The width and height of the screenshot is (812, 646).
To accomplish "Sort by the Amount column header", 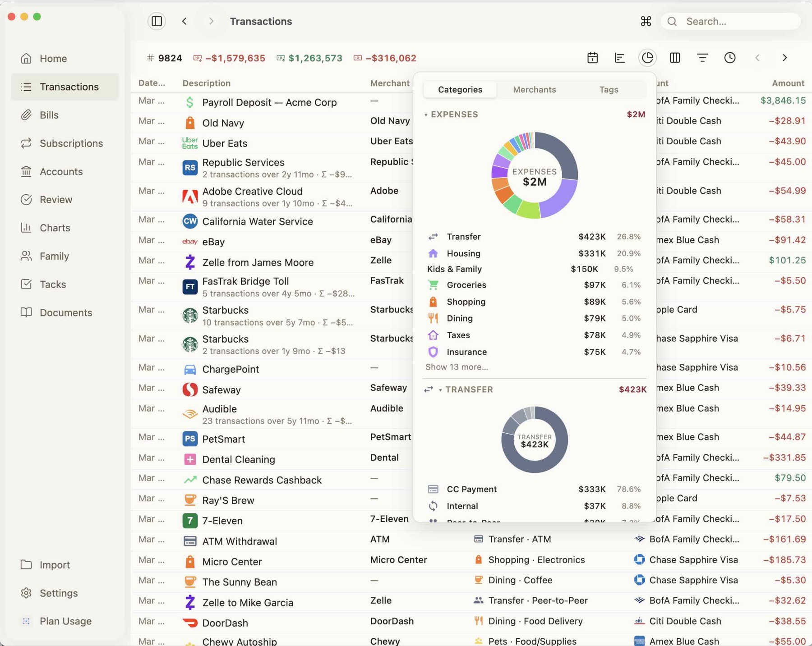I will [x=788, y=83].
